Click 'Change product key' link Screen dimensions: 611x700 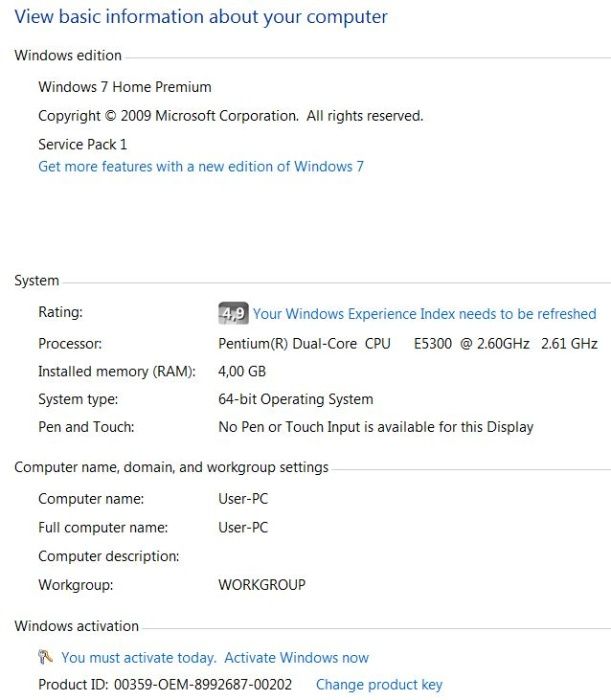coord(379,684)
